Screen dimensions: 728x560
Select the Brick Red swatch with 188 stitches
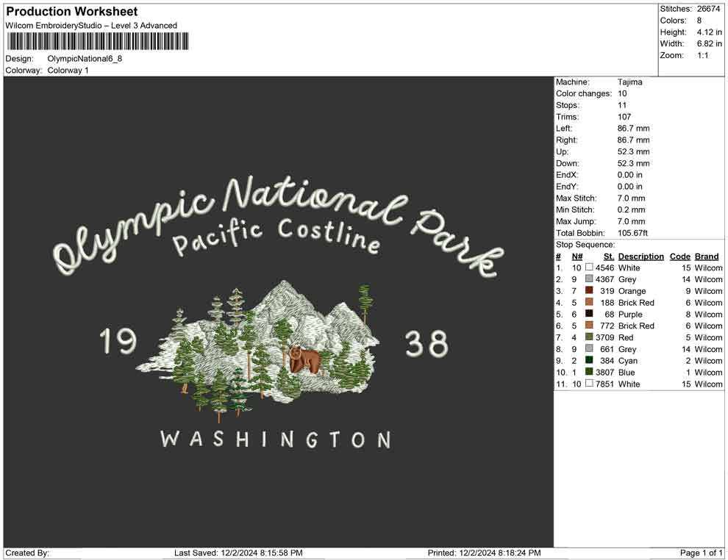coord(589,302)
